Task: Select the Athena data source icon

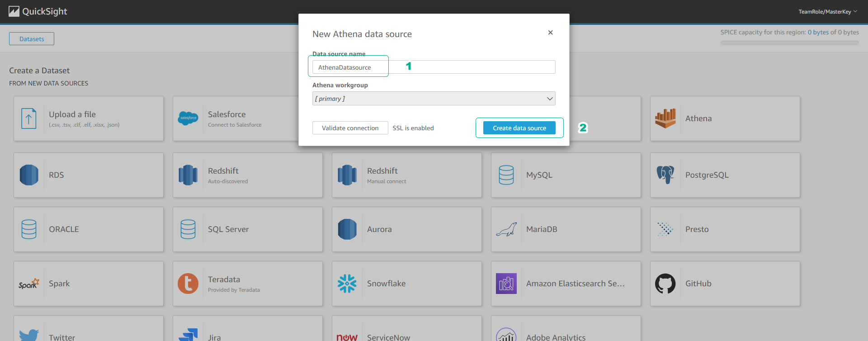Action: pyautogui.click(x=665, y=118)
